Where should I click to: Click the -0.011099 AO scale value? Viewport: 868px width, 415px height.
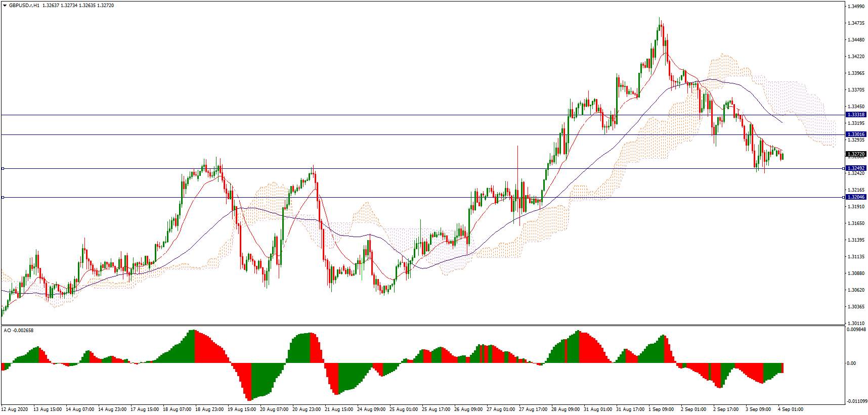857,401
